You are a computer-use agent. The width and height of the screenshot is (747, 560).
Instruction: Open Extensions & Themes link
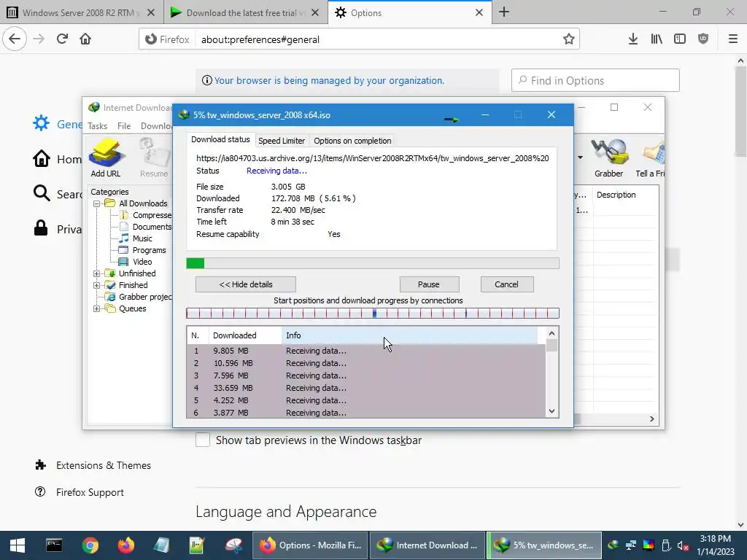[104, 465]
